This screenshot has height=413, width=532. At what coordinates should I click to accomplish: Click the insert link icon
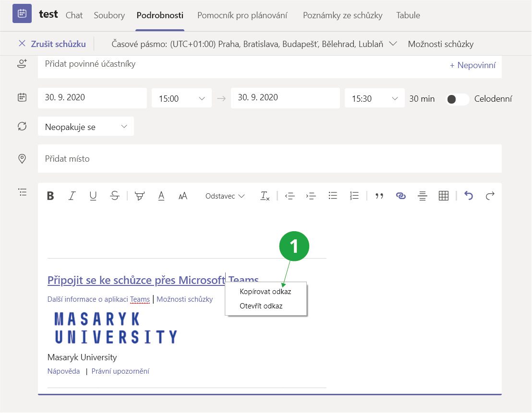click(400, 196)
